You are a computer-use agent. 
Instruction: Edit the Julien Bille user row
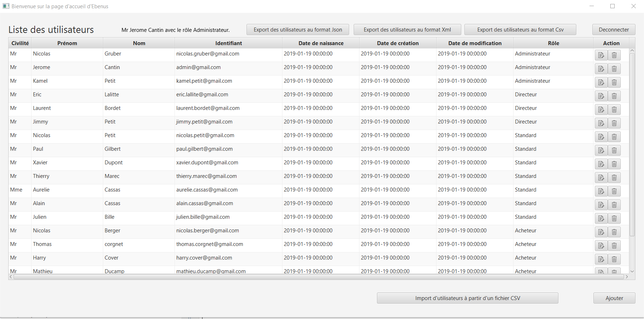(x=601, y=218)
